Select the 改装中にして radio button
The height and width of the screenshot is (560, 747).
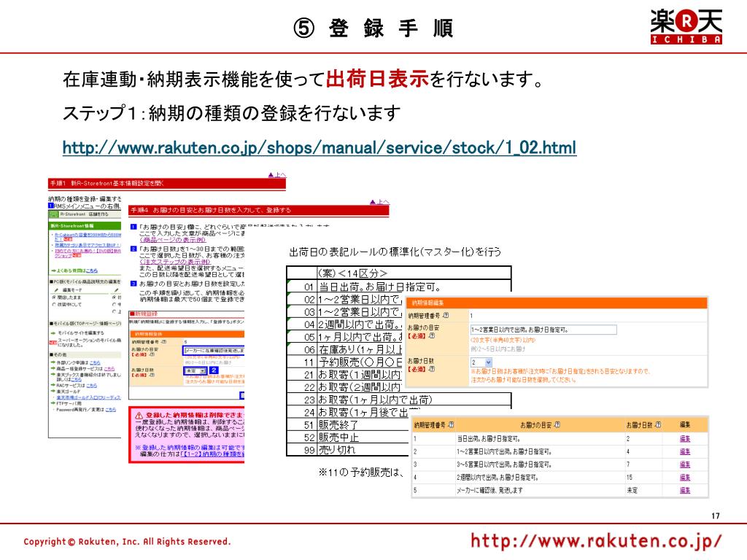[x=54, y=304]
